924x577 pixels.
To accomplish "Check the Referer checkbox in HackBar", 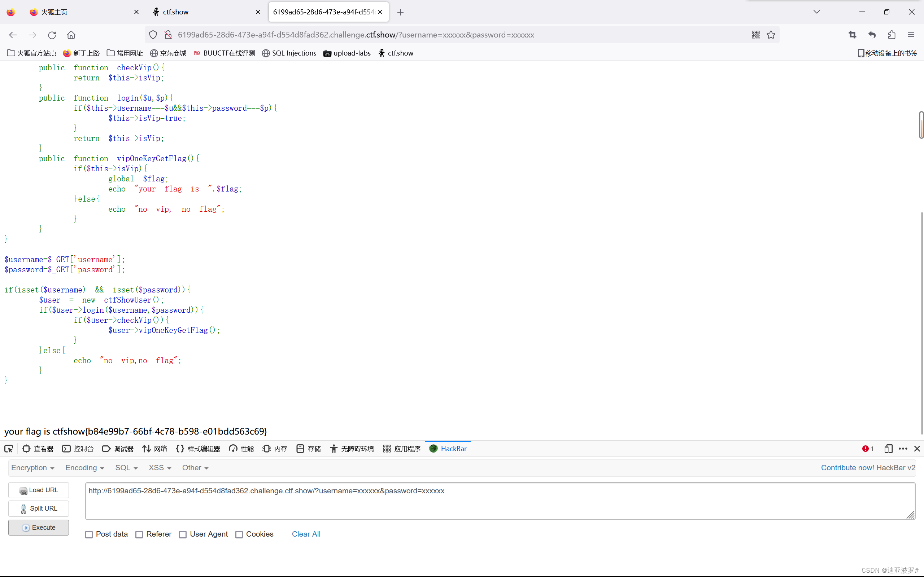I will click(x=139, y=534).
